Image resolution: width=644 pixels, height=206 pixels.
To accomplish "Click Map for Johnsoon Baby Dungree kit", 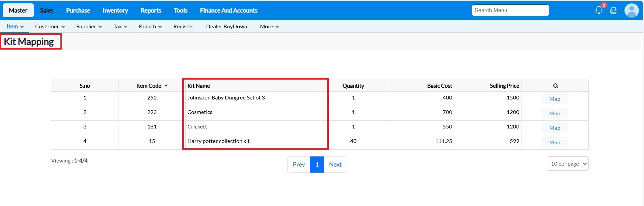I will click(x=555, y=99).
